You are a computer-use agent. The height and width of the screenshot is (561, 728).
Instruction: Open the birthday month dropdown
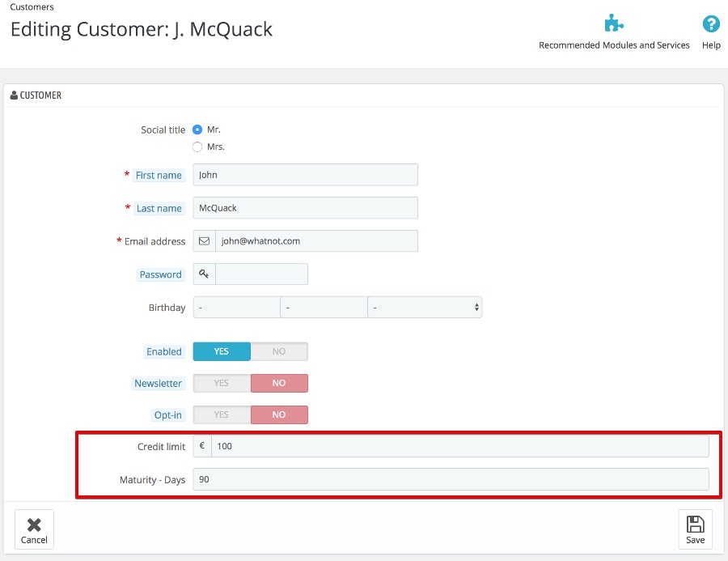[324, 308]
